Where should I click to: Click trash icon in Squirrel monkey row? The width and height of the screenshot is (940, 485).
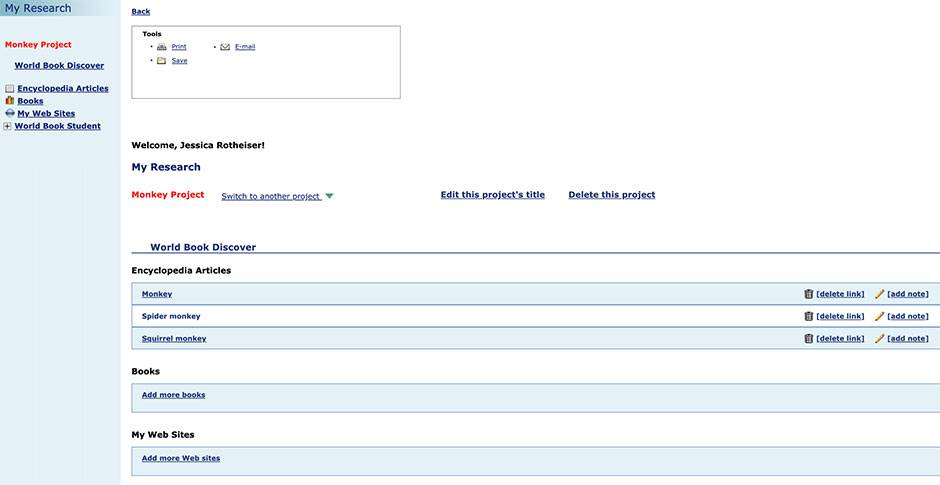point(808,338)
